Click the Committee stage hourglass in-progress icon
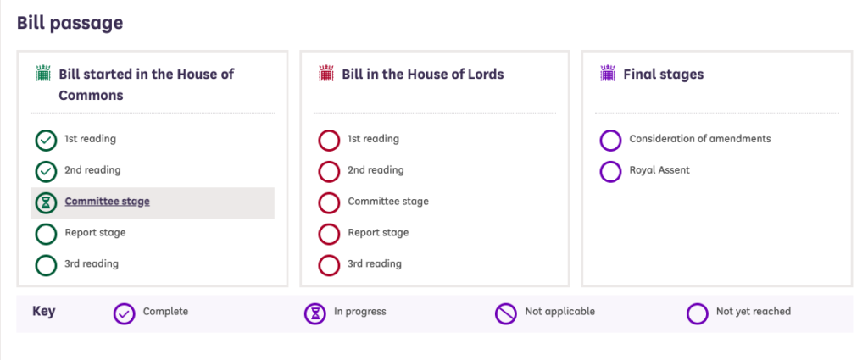This screenshot has width=868, height=360. click(x=46, y=202)
